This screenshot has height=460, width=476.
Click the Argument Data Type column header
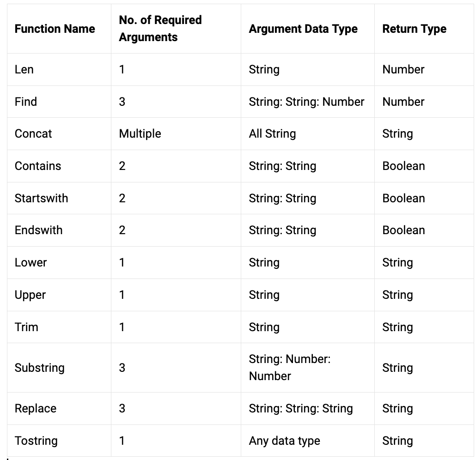(x=303, y=29)
